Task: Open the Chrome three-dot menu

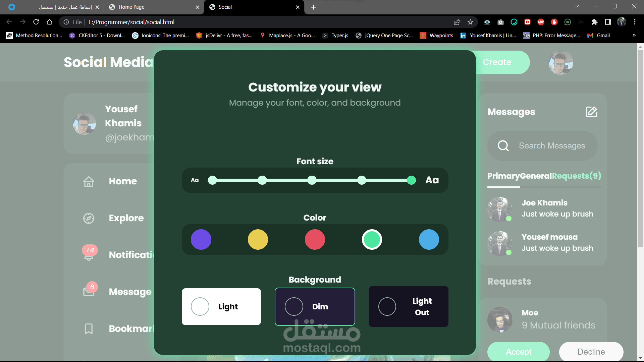Action: (635, 22)
